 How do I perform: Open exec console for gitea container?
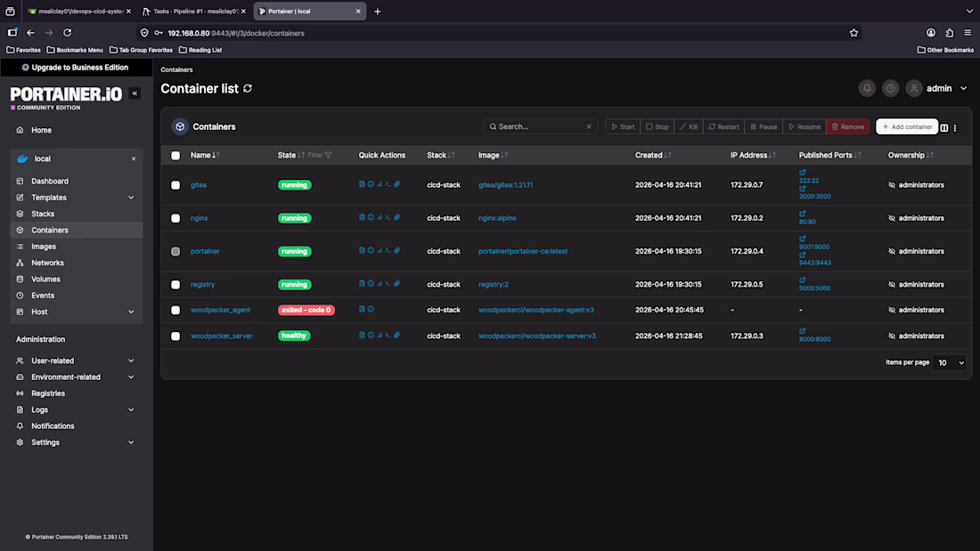click(388, 184)
